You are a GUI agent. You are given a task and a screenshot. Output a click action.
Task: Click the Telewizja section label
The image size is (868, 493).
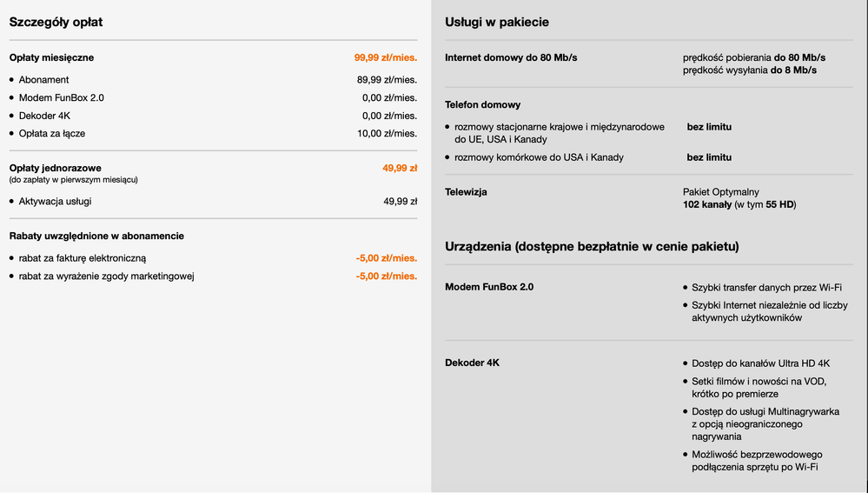pos(466,191)
